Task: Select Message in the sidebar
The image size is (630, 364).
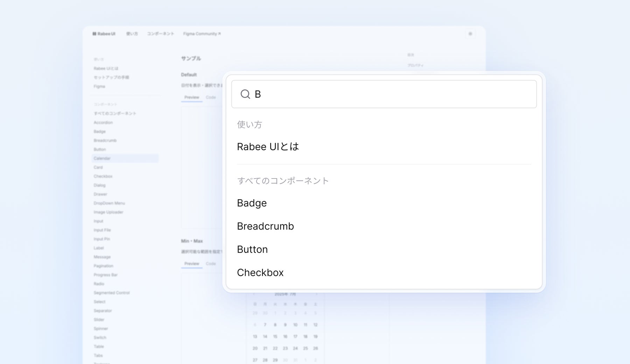Action: click(102, 257)
